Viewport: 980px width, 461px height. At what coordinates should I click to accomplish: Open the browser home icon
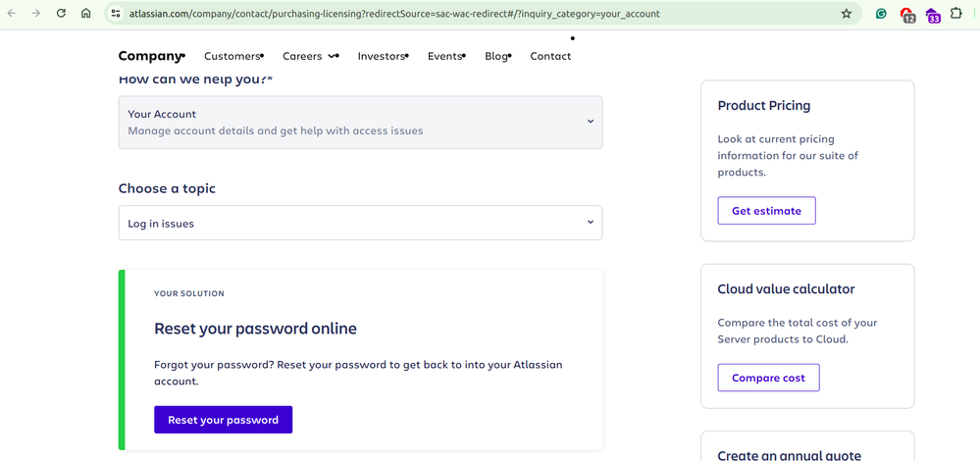click(86, 13)
